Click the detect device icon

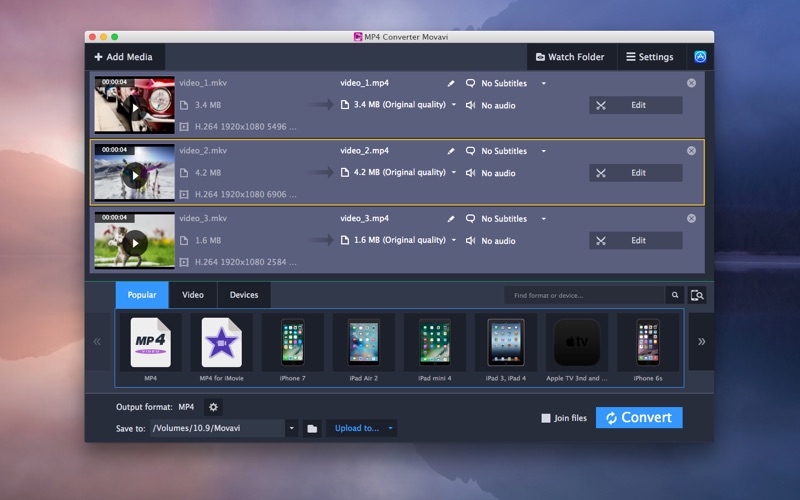[x=697, y=295]
